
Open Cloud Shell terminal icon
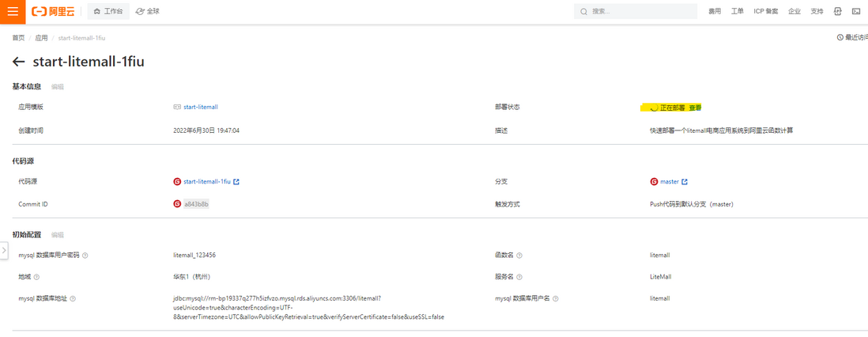point(856,12)
